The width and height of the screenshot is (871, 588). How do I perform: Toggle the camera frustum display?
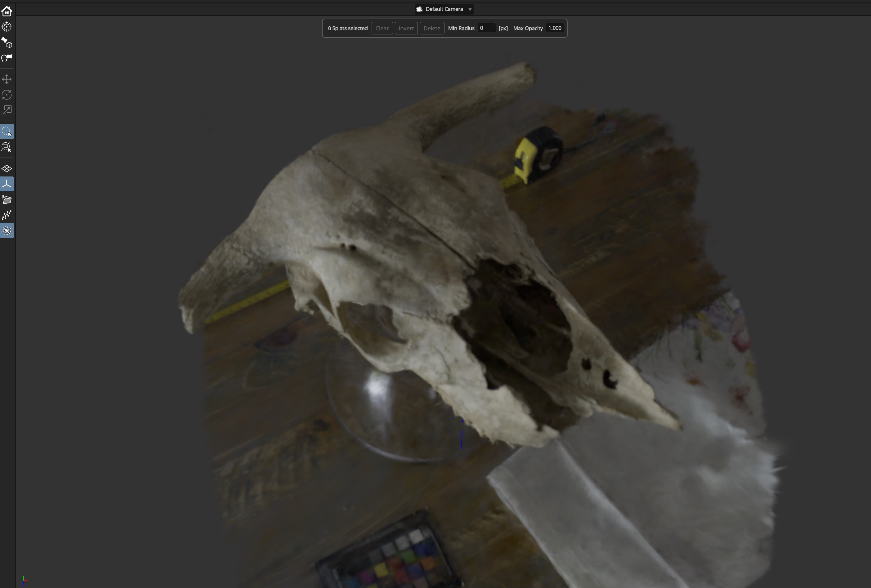tap(7, 200)
